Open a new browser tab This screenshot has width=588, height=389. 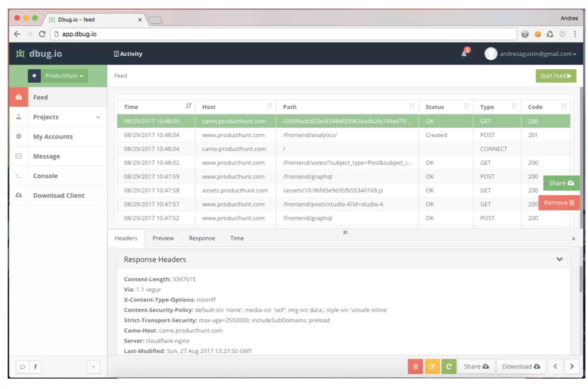pyautogui.click(x=155, y=20)
